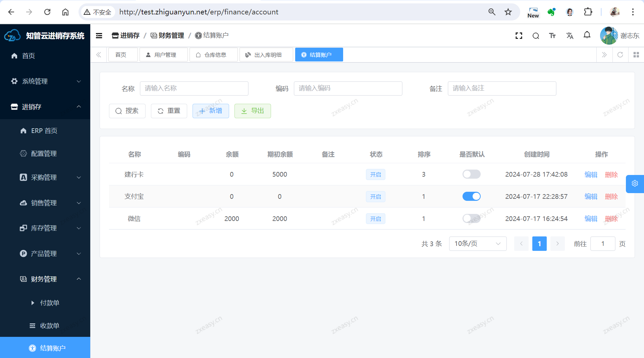This screenshot has height=358, width=644.
Task: Switch to the 出入库明细 tab
Action: click(266, 55)
